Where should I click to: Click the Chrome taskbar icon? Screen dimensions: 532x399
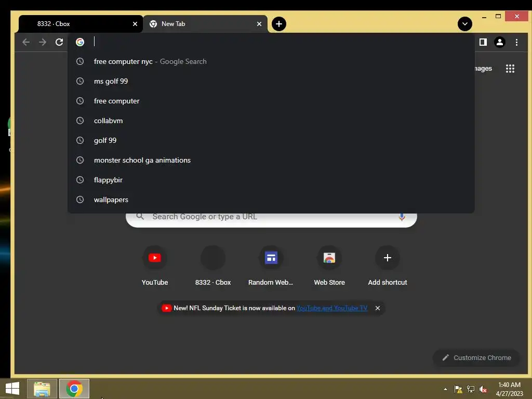[x=74, y=389]
